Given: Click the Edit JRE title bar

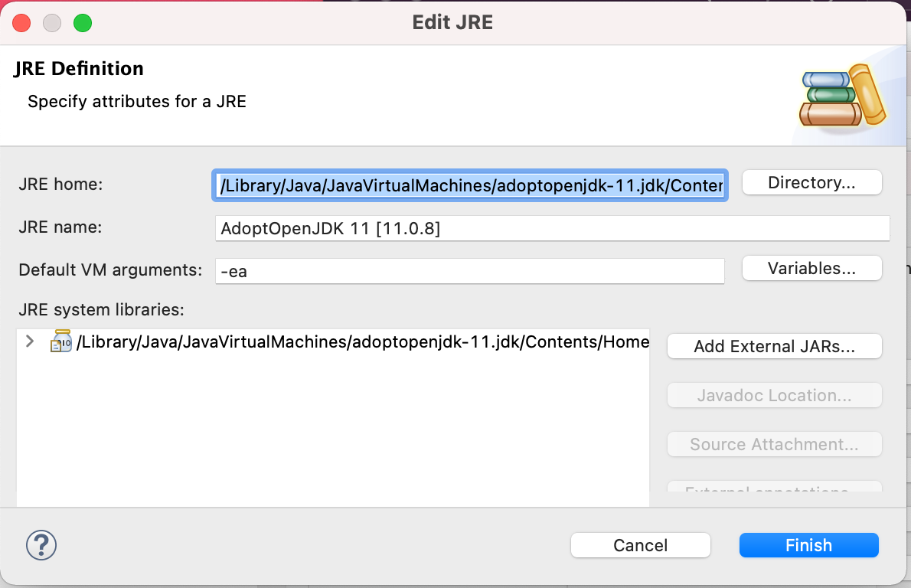Looking at the screenshot, I should click(x=452, y=22).
